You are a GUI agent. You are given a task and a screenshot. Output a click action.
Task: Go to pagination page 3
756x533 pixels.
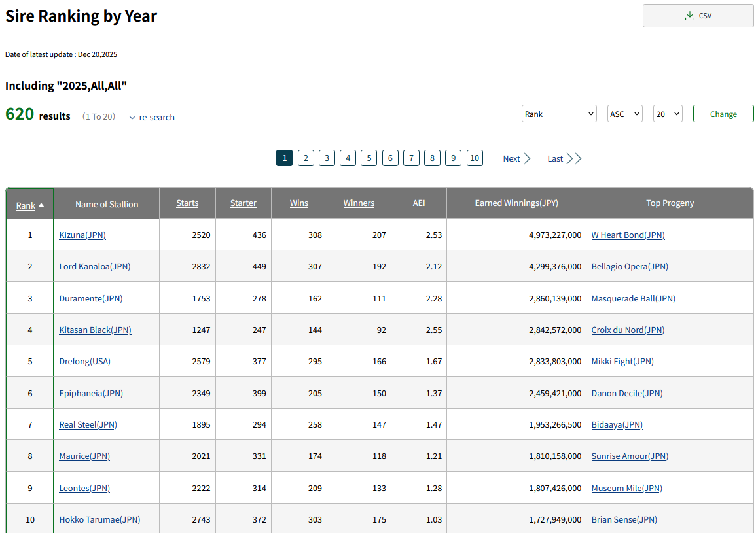327,158
